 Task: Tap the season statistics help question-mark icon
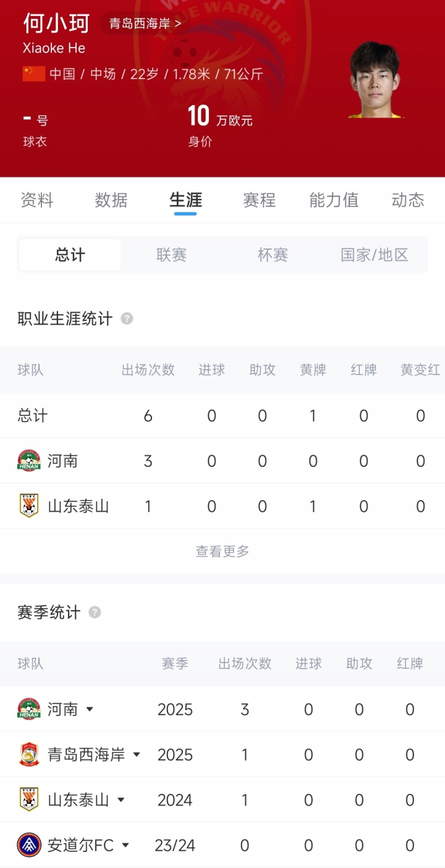click(x=95, y=612)
